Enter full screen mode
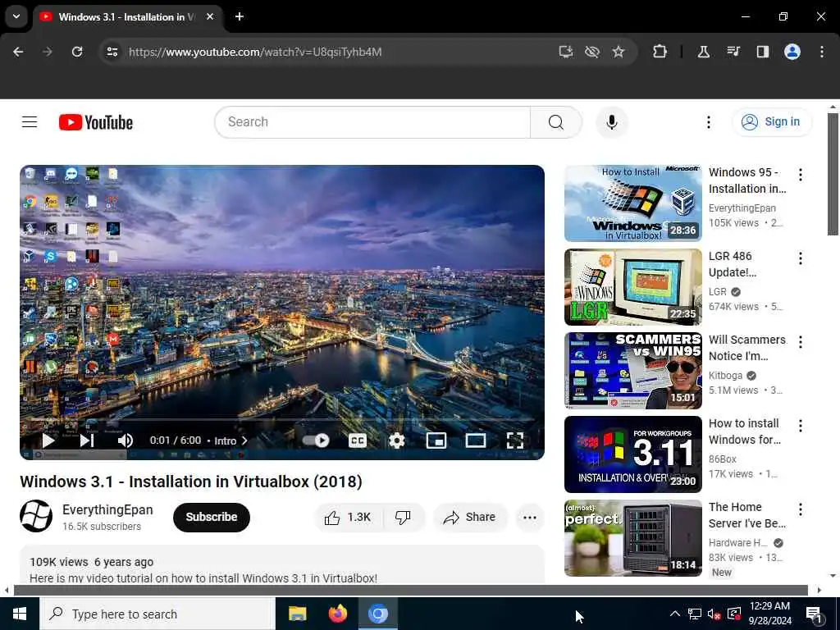 pyautogui.click(x=515, y=441)
